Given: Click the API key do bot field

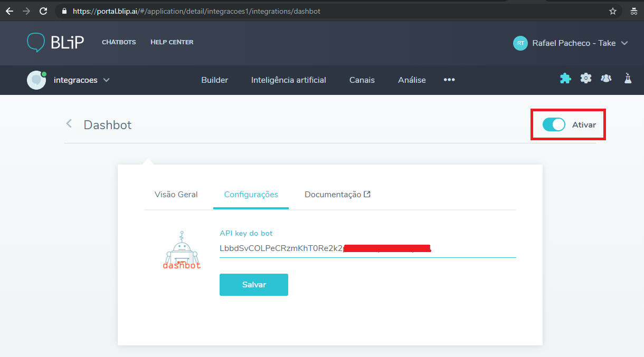Looking at the screenshot, I should [x=367, y=248].
